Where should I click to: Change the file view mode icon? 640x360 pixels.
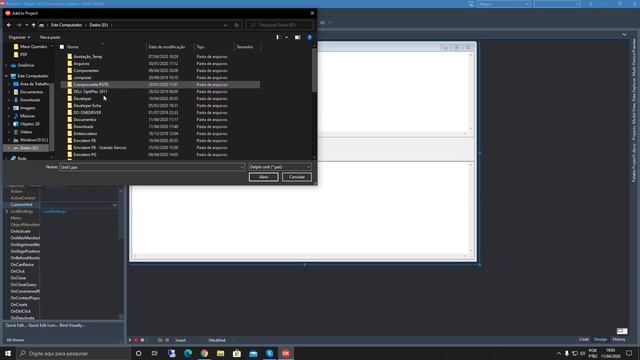point(278,37)
